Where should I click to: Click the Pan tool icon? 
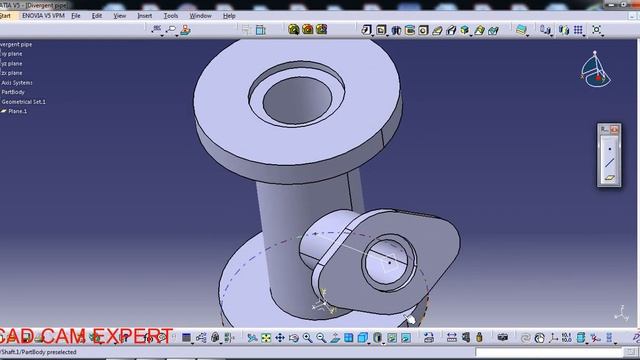[280, 338]
